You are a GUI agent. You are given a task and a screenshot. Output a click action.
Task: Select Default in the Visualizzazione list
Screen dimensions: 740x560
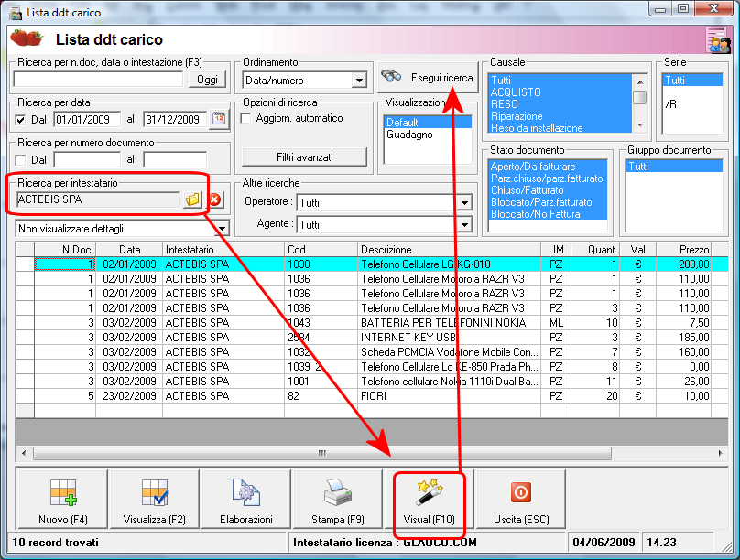(x=428, y=123)
